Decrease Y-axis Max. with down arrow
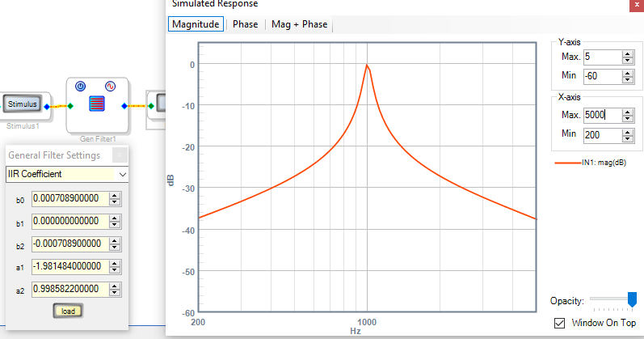This screenshot has height=339, width=644. click(x=628, y=61)
